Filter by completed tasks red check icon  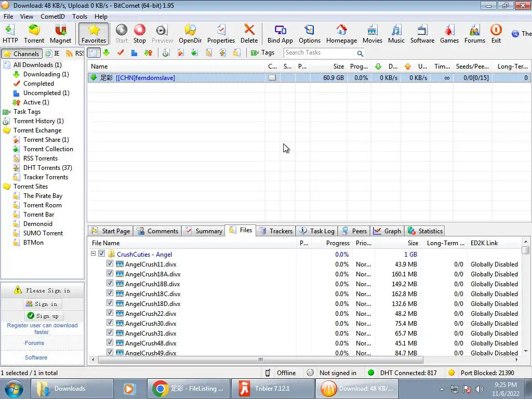[120, 52]
